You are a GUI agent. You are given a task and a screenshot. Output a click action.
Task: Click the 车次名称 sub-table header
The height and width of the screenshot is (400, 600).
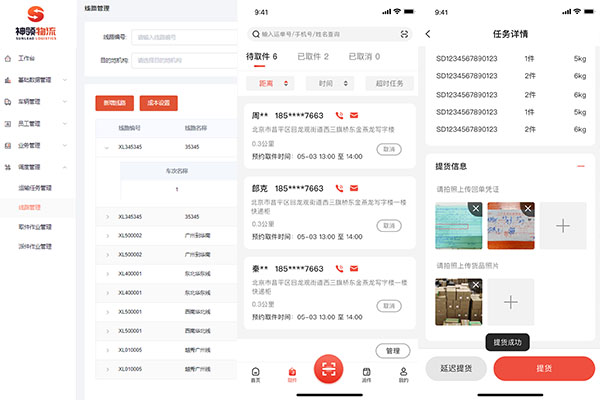click(177, 171)
